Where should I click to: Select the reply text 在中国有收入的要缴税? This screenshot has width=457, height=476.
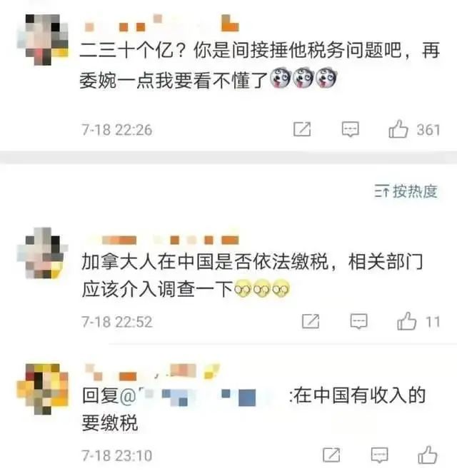click(x=253, y=409)
